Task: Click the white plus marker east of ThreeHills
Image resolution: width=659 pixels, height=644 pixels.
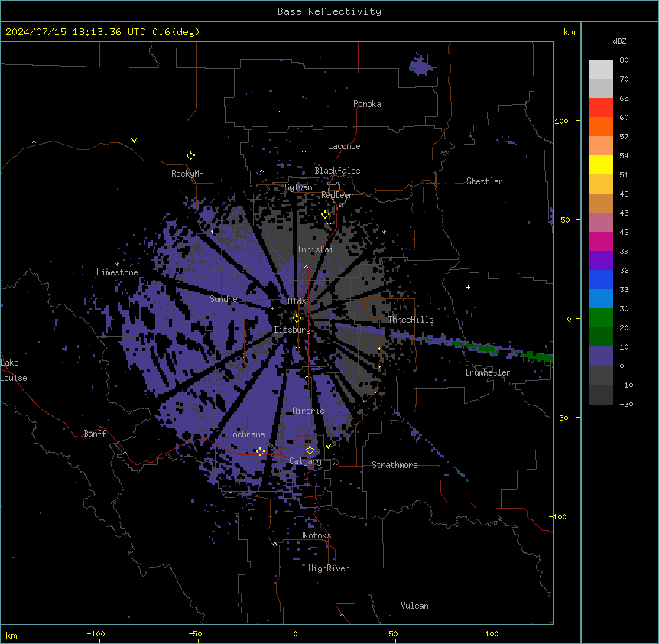Action: [x=468, y=288]
